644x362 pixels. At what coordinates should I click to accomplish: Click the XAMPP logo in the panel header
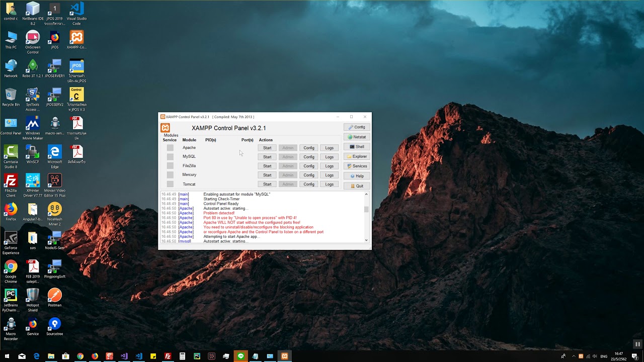(x=165, y=128)
